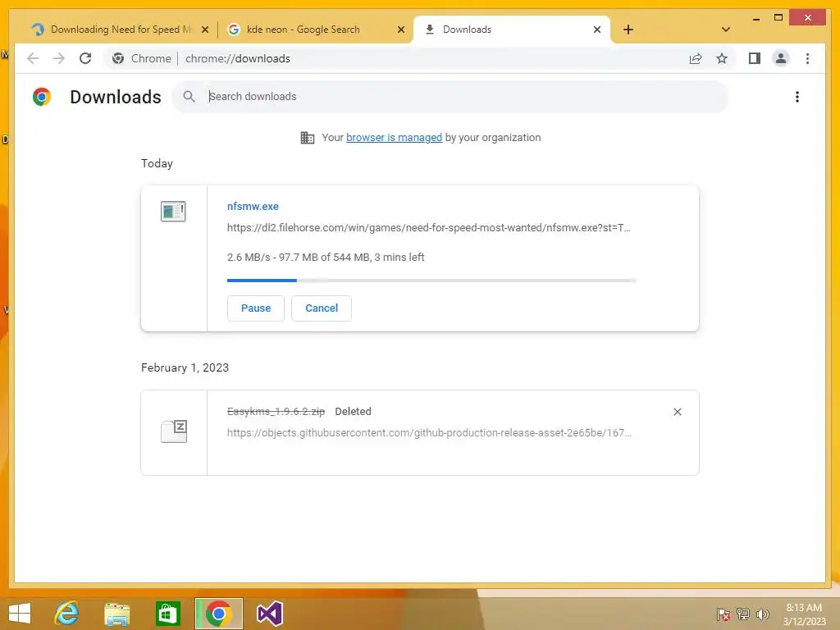Screen dimensions: 840x630
Task: Close the Need for Speed tab
Action: (x=204, y=30)
